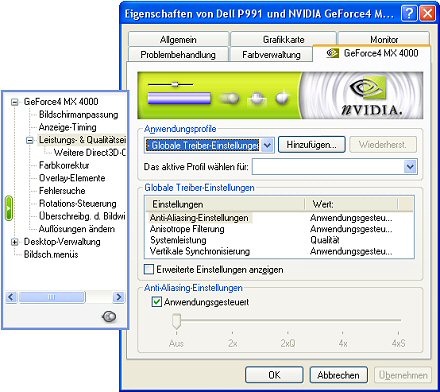440x392 pixels.
Task: Select the Anti-Aliasing-Einstellungen list row
Action: [x=279, y=218]
